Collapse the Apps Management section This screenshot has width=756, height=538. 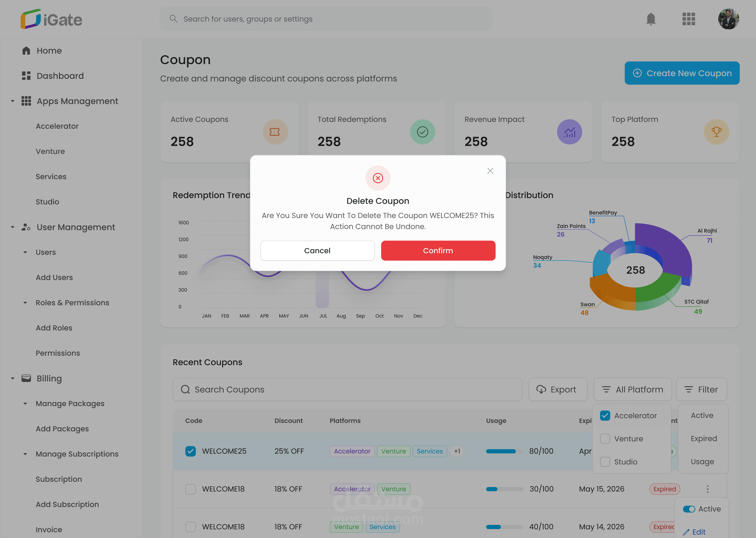[13, 101]
